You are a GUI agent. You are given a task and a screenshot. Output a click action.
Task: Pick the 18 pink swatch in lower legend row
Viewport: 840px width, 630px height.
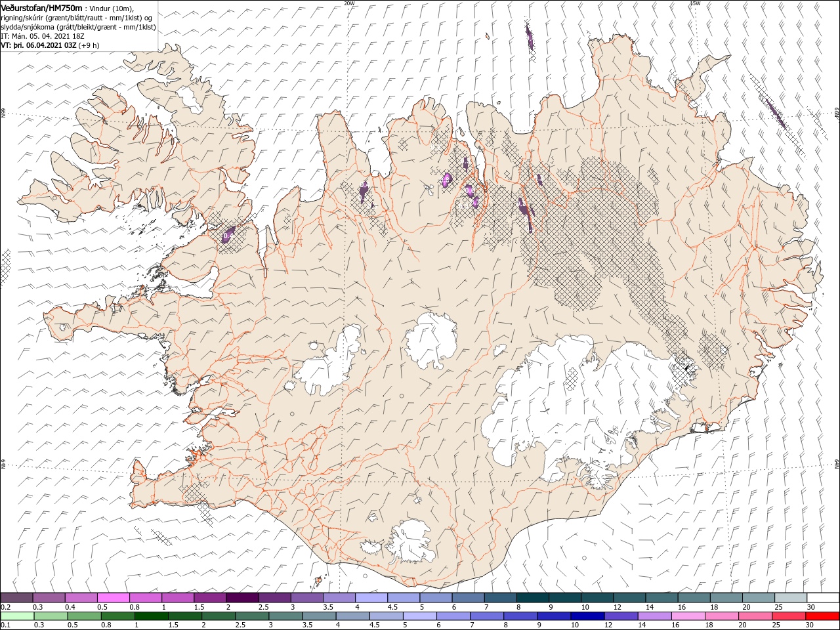coord(721,616)
